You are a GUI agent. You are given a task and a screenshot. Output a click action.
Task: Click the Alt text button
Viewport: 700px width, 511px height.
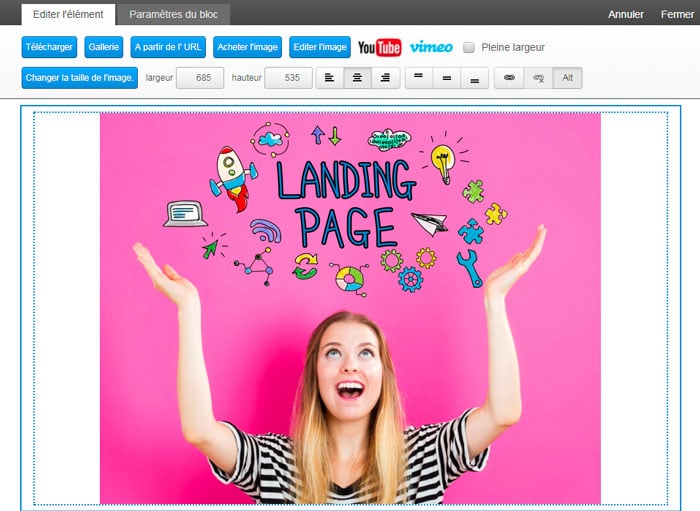click(x=568, y=78)
